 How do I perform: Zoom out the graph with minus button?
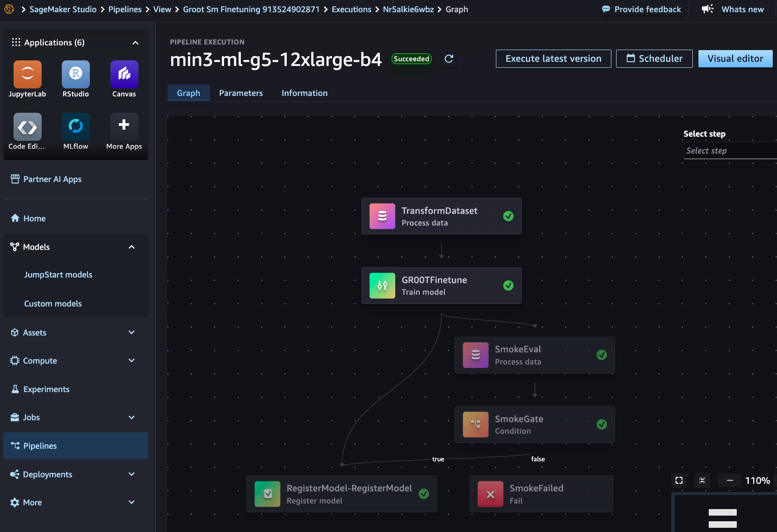(x=730, y=480)
